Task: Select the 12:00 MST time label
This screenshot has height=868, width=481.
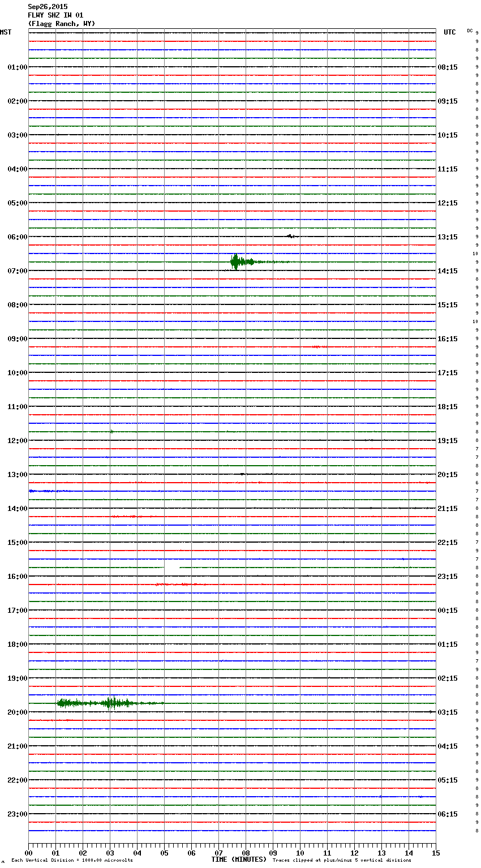Action: point(17,441)
